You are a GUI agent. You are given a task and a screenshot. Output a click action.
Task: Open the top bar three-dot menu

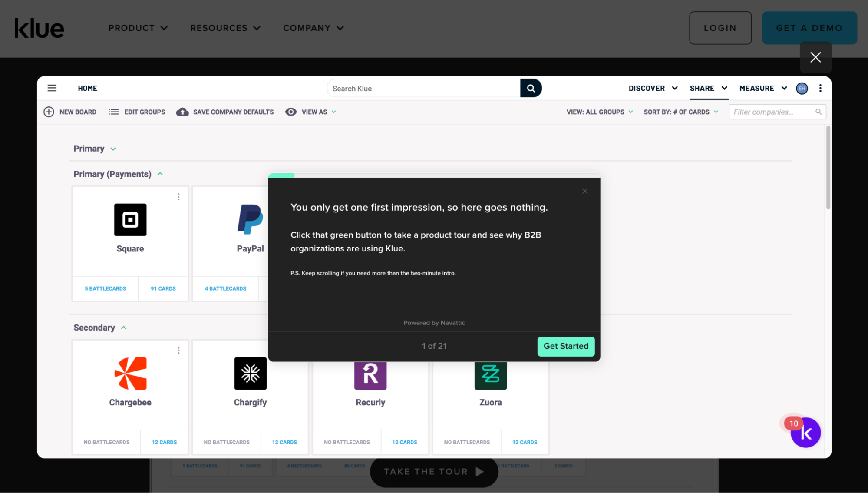820,88
